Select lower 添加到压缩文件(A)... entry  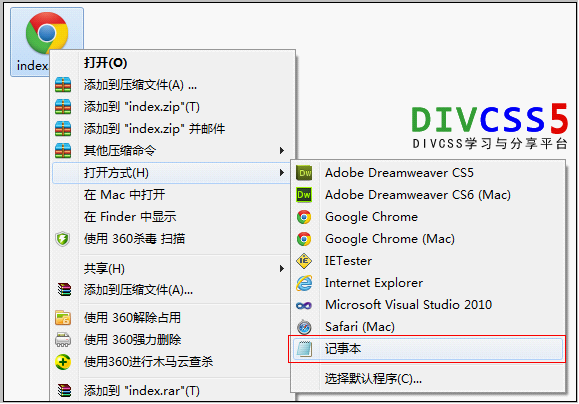tap(172, 290)
